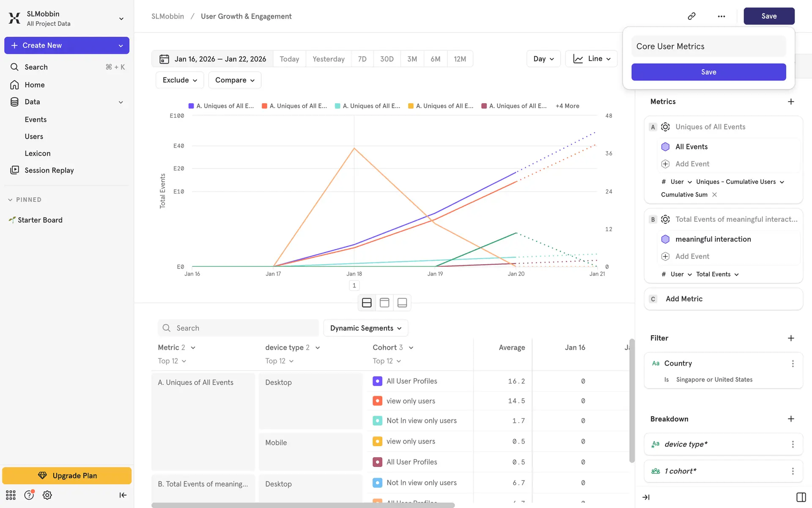Open the three-dot more options menu
Screen dimensions: 812x508
pyautogui.click(x=721, y=16)
